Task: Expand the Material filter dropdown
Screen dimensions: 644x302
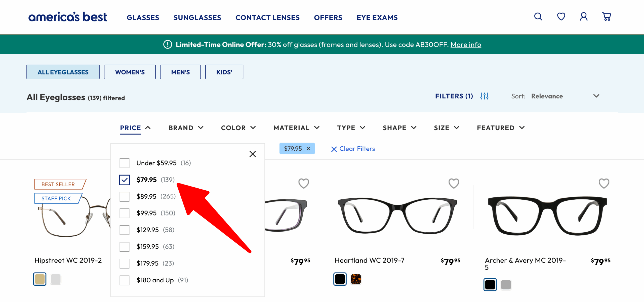Action: [x=296, y=128]
